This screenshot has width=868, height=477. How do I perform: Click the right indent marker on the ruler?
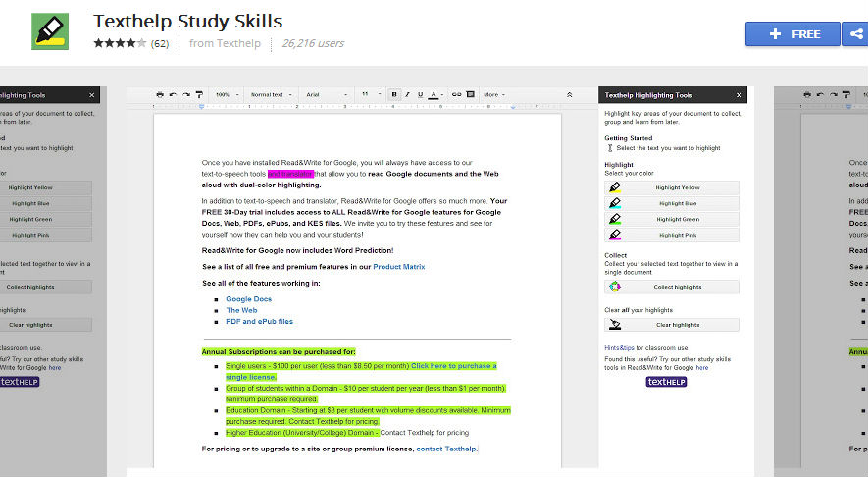click(513, 106)
